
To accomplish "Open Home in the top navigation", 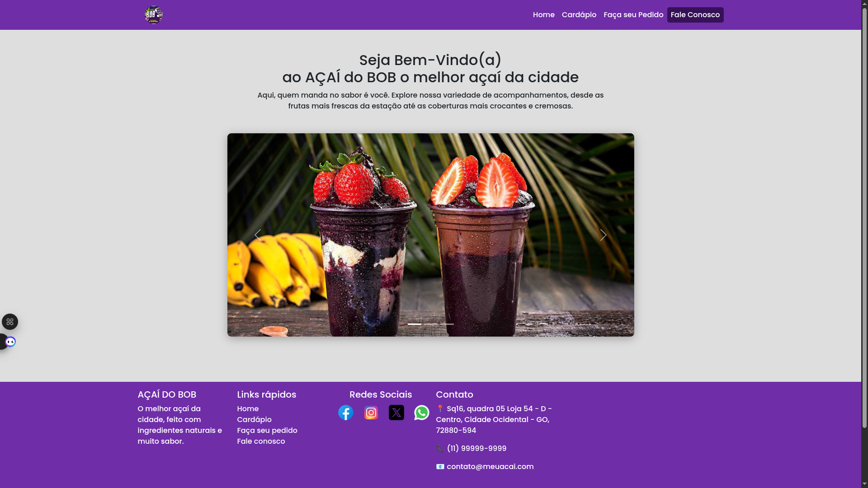I will pyautogui.click(x=544, y=15).
